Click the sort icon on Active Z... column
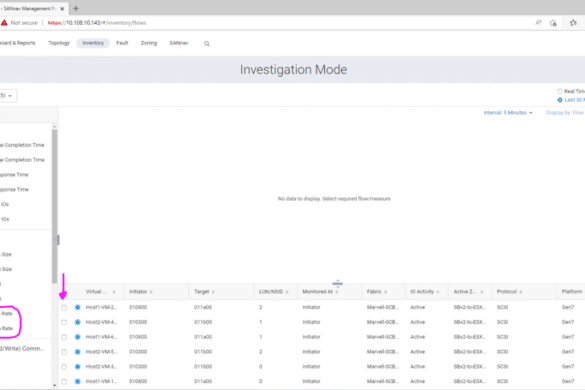This screenshot has width=585, height=390. pos(482,292)
